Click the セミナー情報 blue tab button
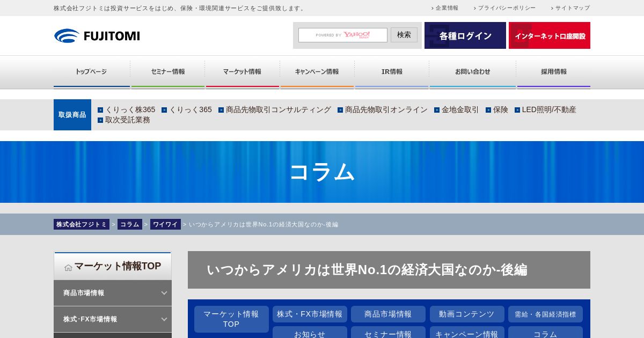The width and height of the screenshot is (644, 338). 388,333
